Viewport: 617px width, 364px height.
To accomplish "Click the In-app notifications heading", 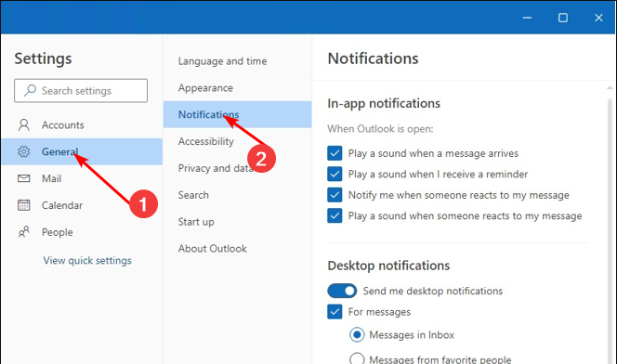I will click(x=384, y=103).
